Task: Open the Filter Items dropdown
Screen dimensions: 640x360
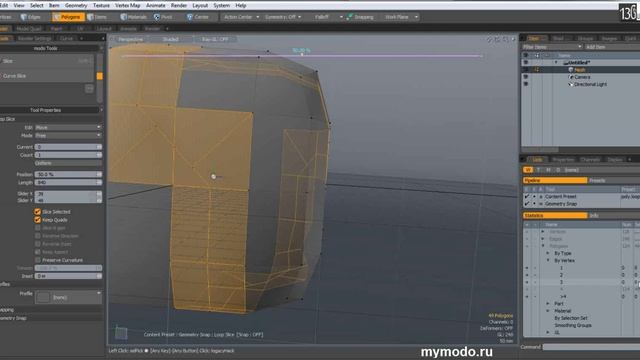Action: pos(552,47)
